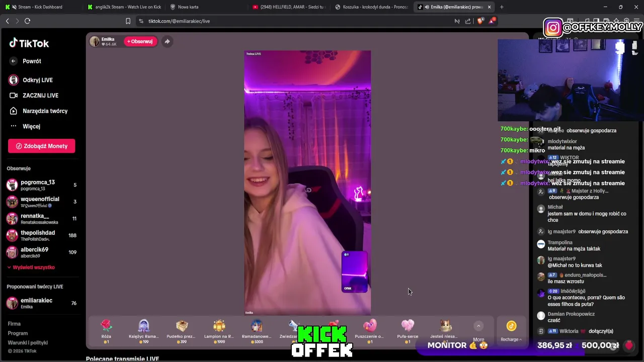Screen dimensions: 644x362
Task: Switch to Koszulka krokodyl dunda tab
Action: pos(372,7)
